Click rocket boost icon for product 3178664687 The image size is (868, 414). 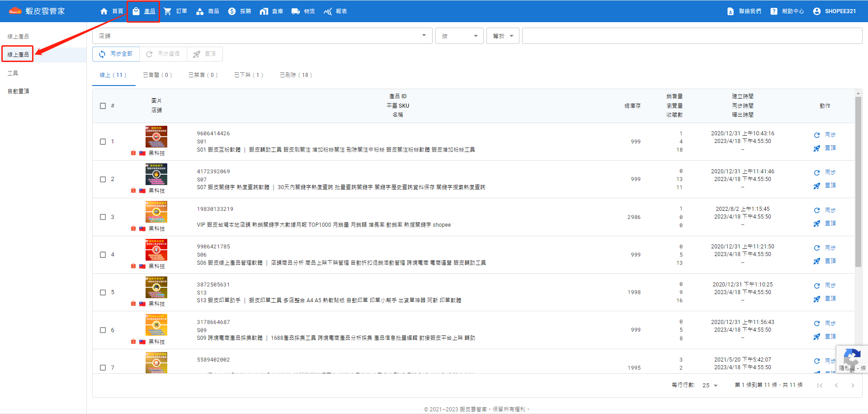click(x=817, y=337)
